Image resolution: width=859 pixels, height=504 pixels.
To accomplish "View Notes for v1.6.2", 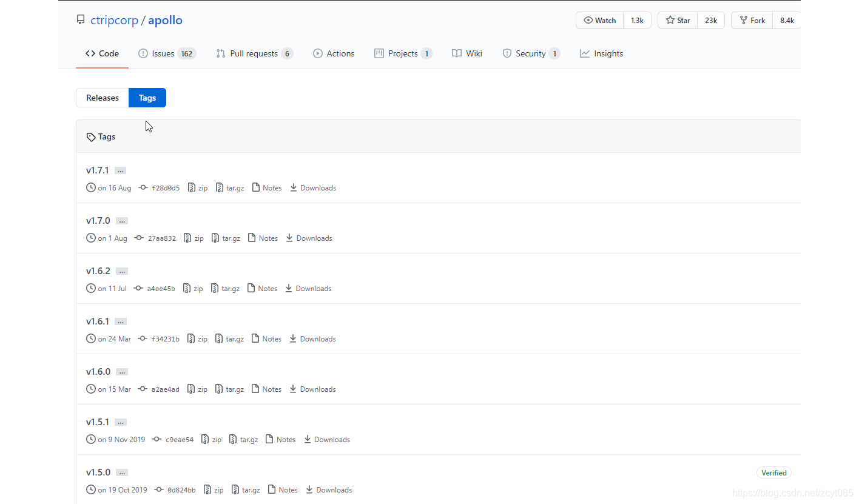I will point(262,289).
